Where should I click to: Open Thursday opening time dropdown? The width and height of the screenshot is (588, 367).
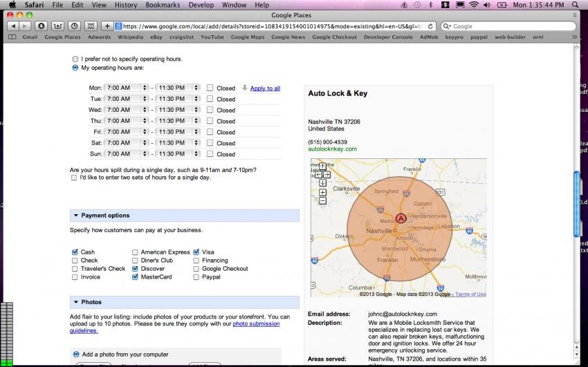click(126, 120)
